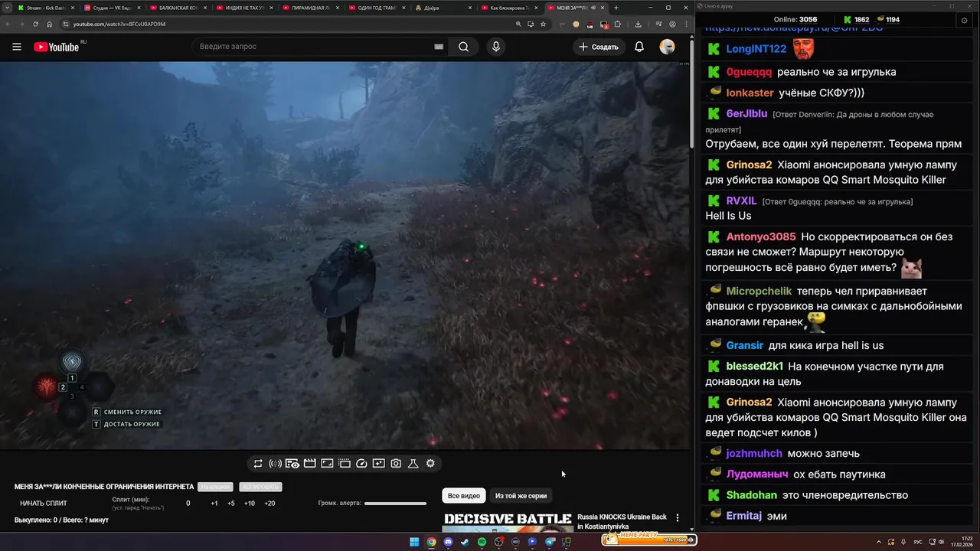
Task: Click the YouTube search magnifier button
Action: (463, 47)
